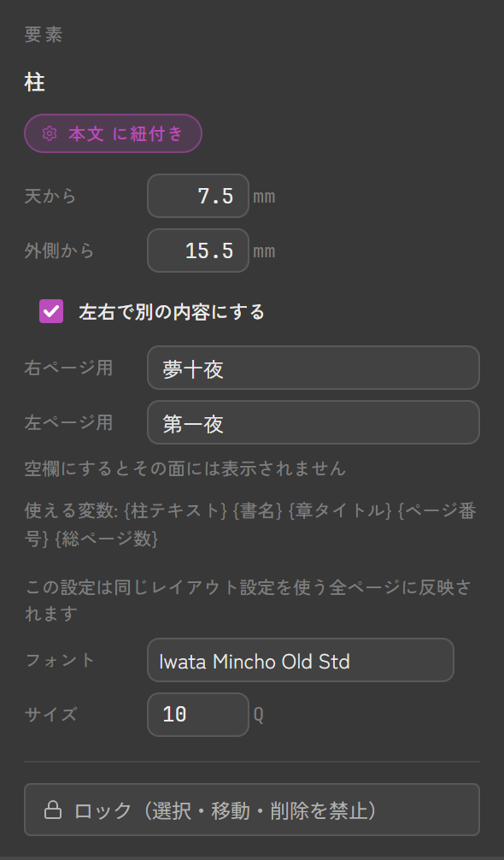Screen dimensions: 504x860
Task: Click the 柱 element heading
Action: [34, 83]
